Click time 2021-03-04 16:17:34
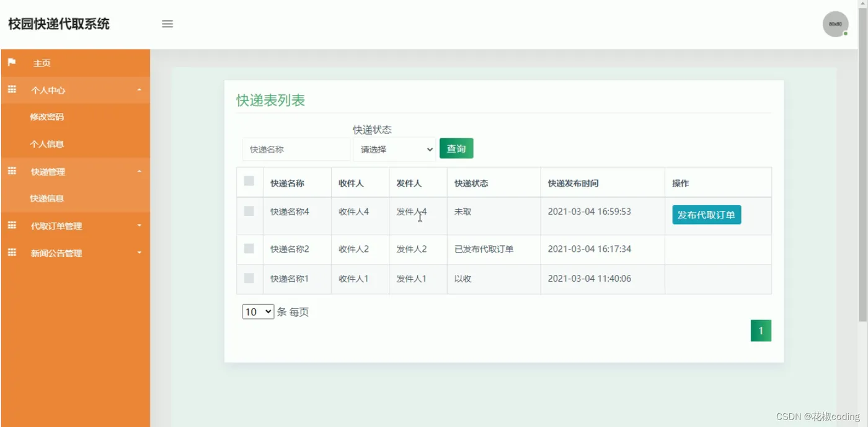This screenshot has height=427, width=868. click(590, 249)
